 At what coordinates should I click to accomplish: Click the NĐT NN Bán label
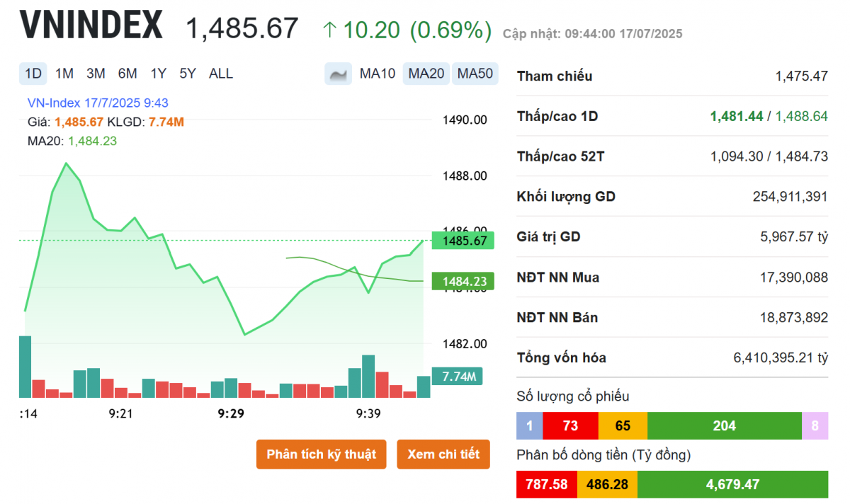pos(557,318)
